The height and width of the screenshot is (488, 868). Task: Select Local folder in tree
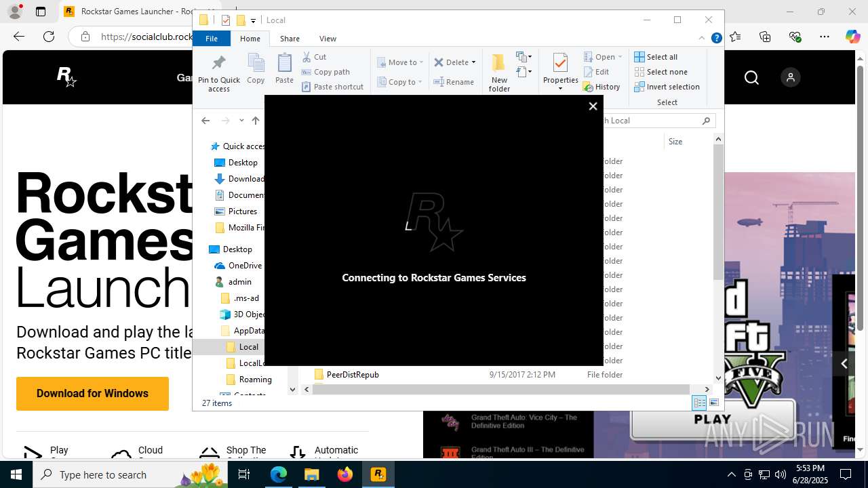tap(242, 347)
